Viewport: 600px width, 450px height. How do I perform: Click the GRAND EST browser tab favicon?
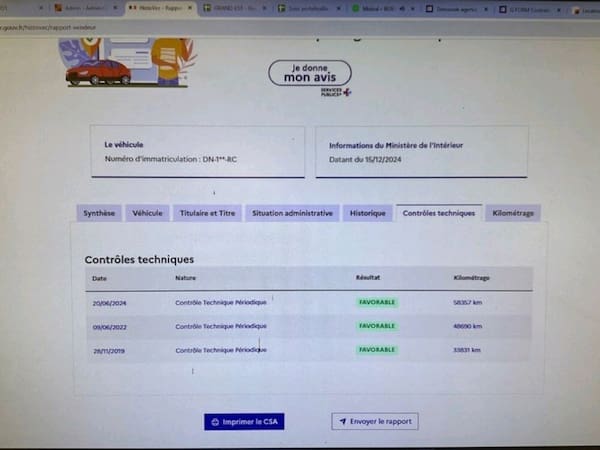click(x=207, y=7)
